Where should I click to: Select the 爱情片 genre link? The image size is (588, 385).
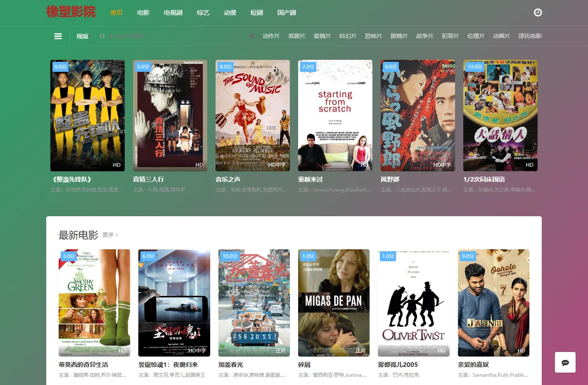point(322,36)
